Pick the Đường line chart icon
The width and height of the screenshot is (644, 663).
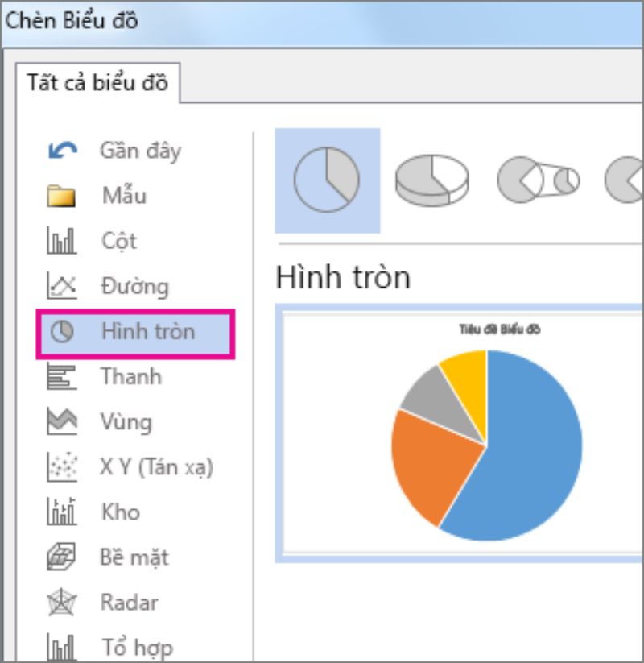62,285
